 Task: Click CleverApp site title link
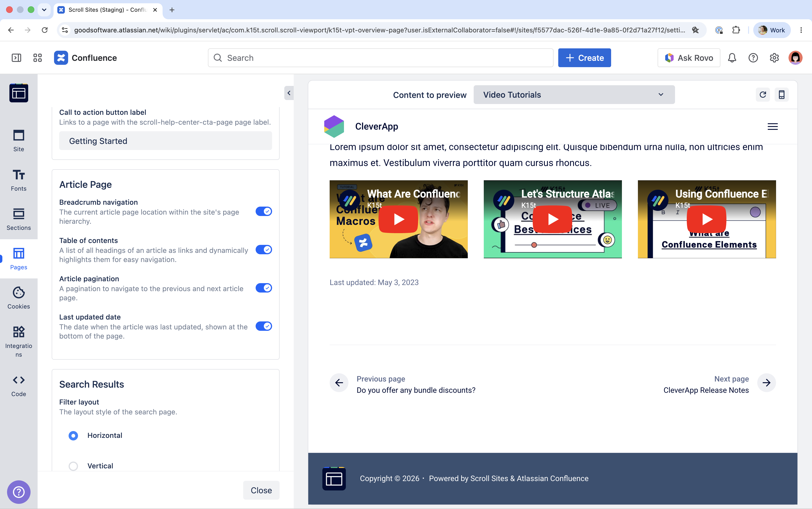click(x=377, y=127)
